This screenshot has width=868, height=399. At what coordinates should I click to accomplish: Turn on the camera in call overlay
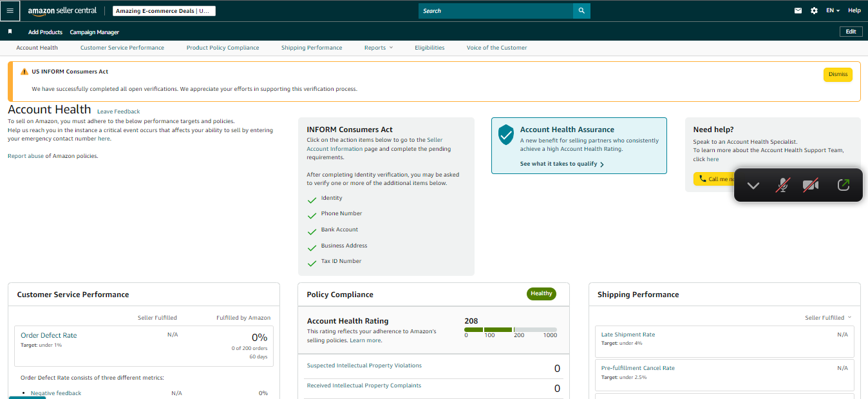(811, 186)
